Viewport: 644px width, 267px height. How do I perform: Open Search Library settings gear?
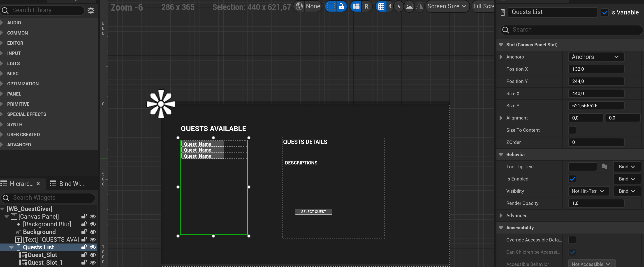pyautogui.click(x=91, y=11)
